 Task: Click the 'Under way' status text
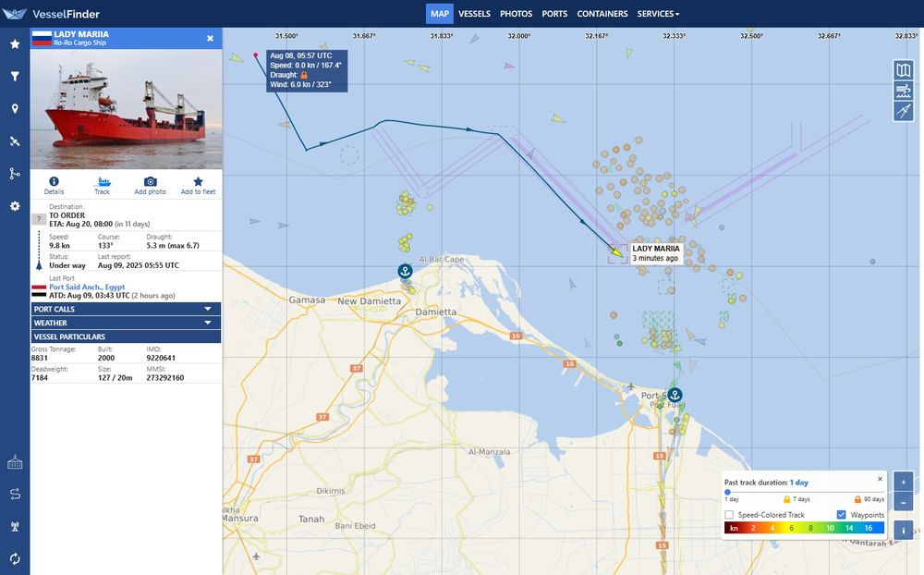click(67, 265)
